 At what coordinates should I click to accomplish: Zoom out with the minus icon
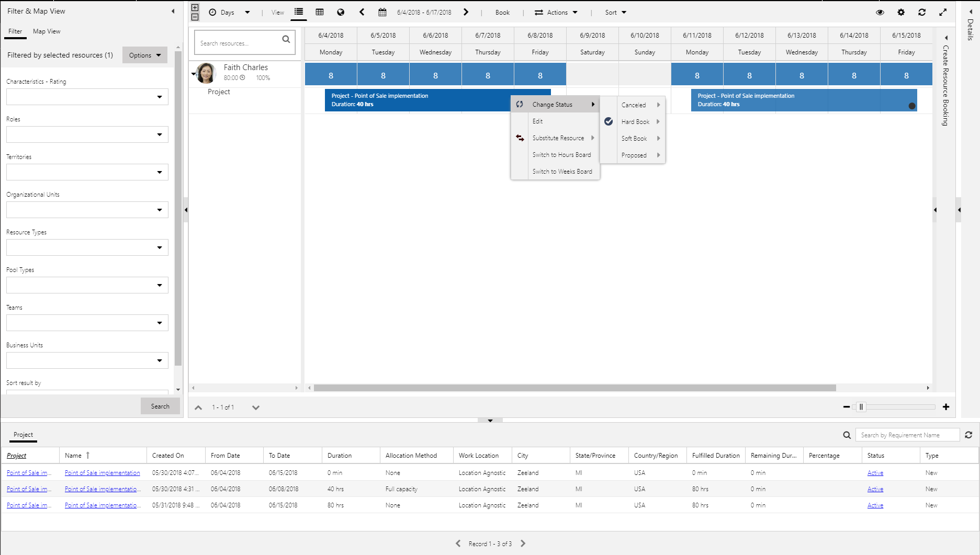click(x=847, y=407)
